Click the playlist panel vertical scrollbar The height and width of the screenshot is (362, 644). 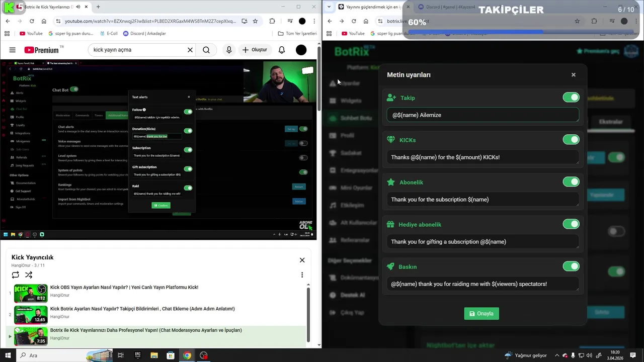pyautogui.click(x=308, y=315)
